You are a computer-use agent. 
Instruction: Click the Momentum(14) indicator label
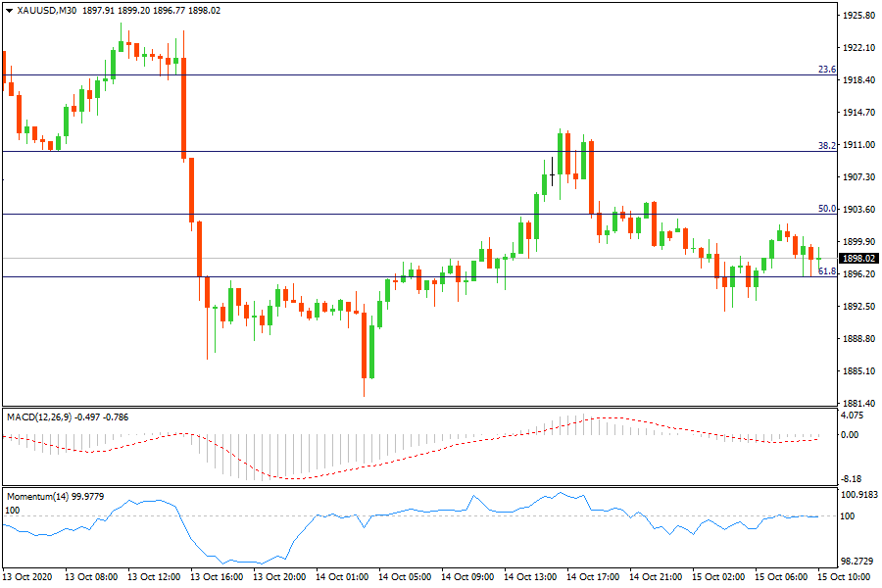coord(33,497)
